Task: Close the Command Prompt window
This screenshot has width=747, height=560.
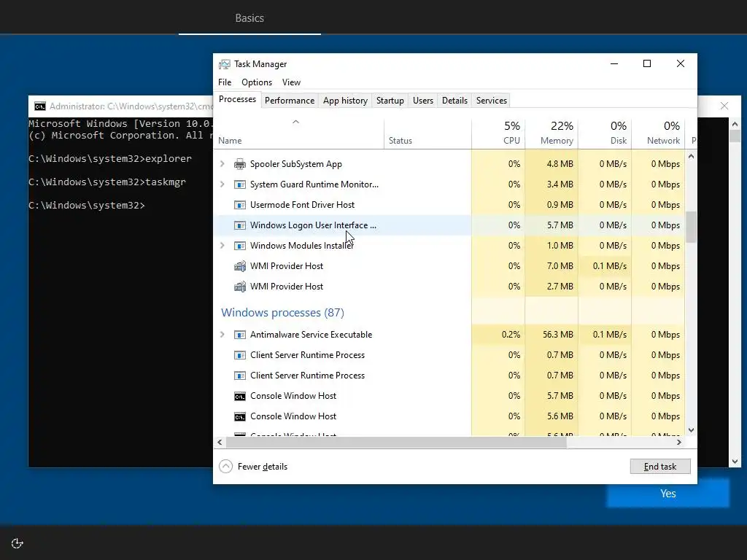Action: pyautogui.click(x=724, y=106)
